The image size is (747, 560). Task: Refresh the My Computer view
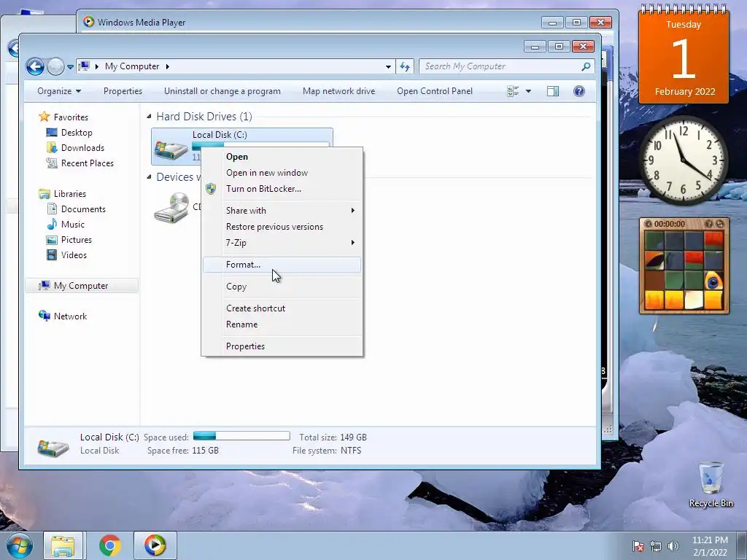click(405, 66)
